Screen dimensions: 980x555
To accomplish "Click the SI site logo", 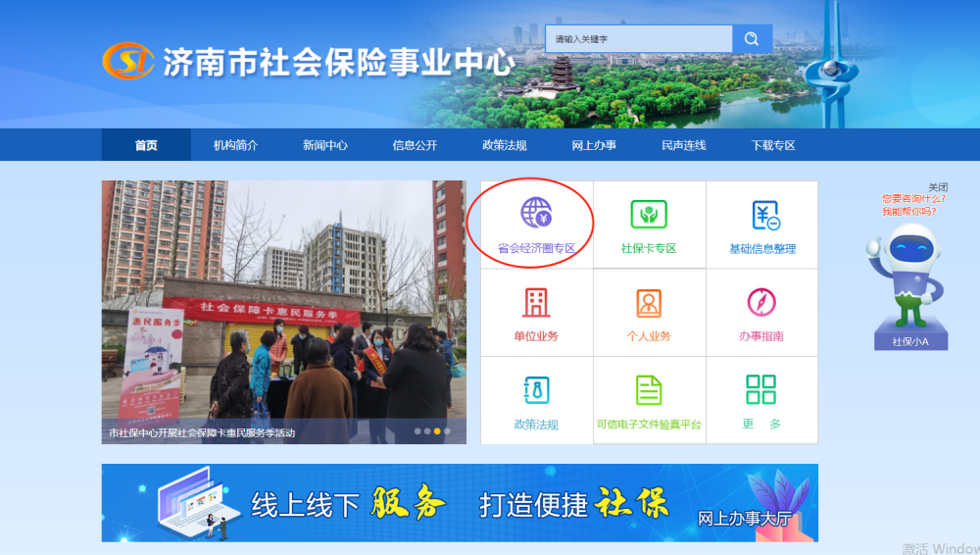I will (128, 61).
